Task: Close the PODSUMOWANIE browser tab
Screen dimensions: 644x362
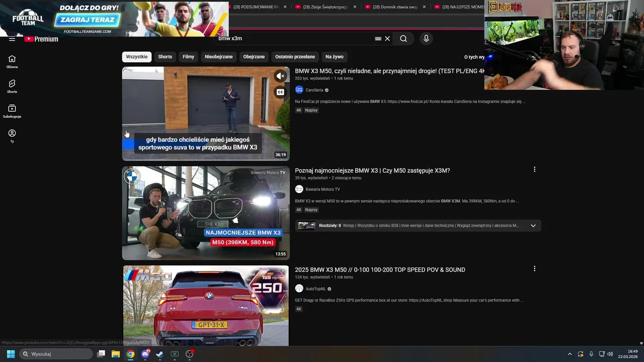Action: (x=285, y=7)
